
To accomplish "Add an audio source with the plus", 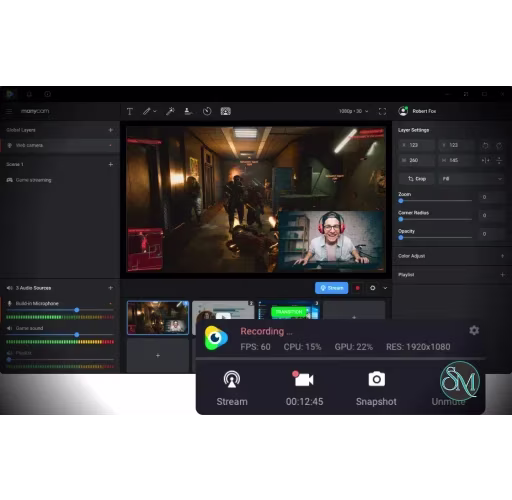I will point(111,288).
